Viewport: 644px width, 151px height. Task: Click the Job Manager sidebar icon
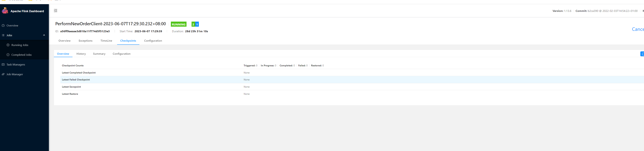[3, 74]
